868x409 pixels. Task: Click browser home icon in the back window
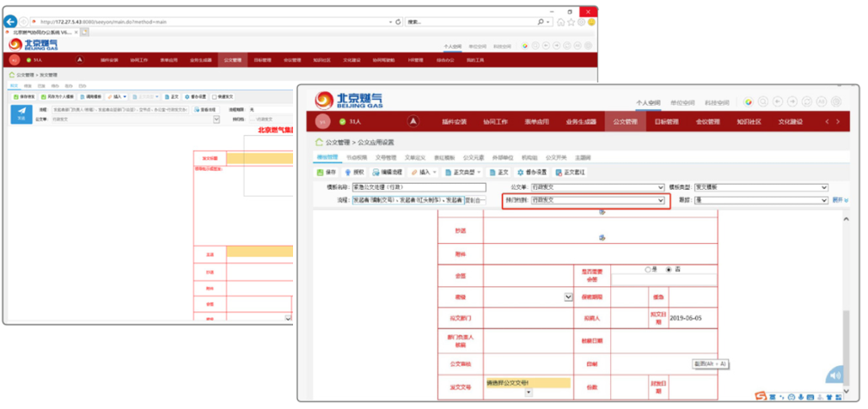(x=561, y=22)
